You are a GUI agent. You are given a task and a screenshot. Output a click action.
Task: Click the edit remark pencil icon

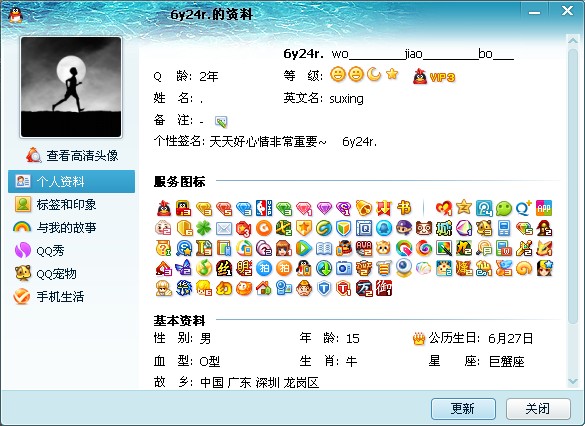tap(221, 121)
